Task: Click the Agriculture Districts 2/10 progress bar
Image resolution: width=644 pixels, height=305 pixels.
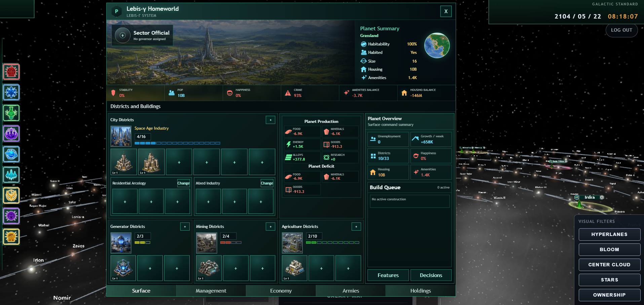Action: coord(333,242)
